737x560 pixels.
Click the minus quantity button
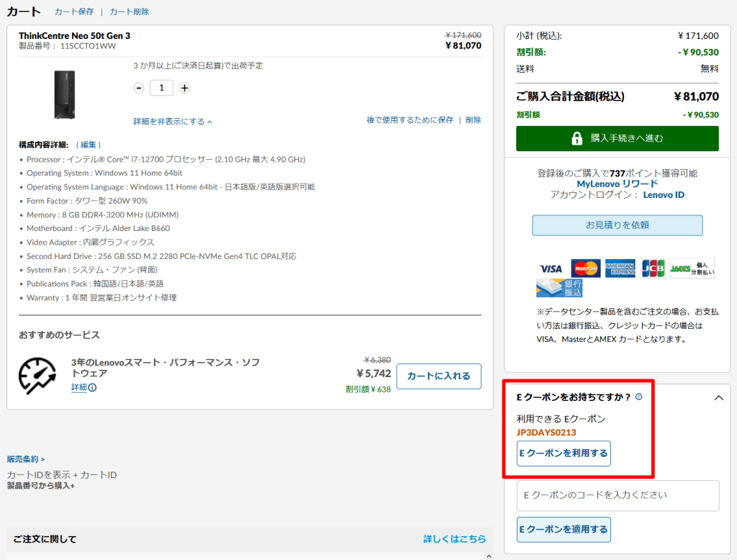(x=139, y=88)
